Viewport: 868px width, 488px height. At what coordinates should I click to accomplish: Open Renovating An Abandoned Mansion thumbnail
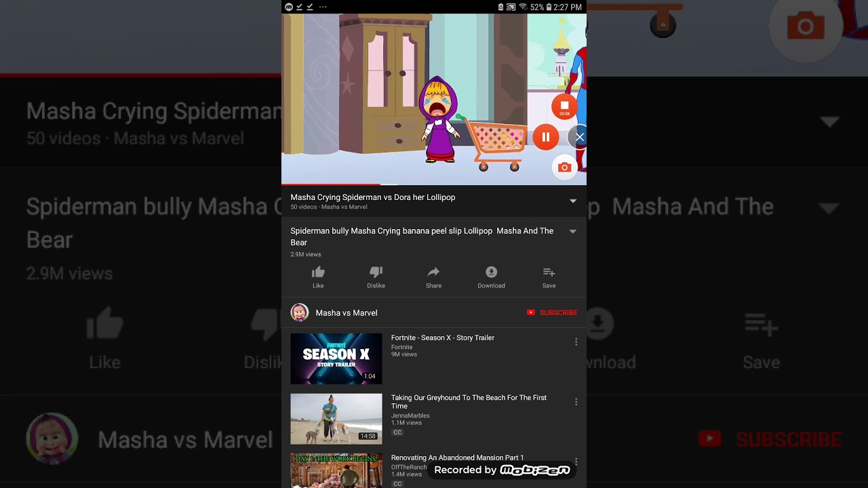pos(336,470)
